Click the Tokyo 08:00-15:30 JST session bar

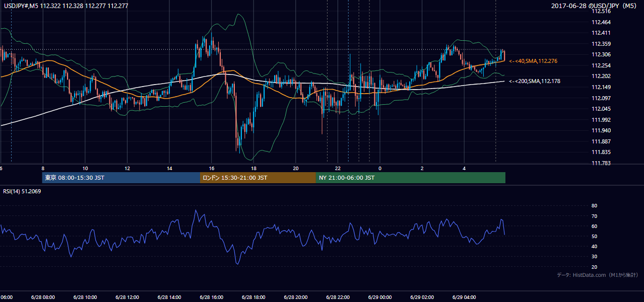coord(121,178)
